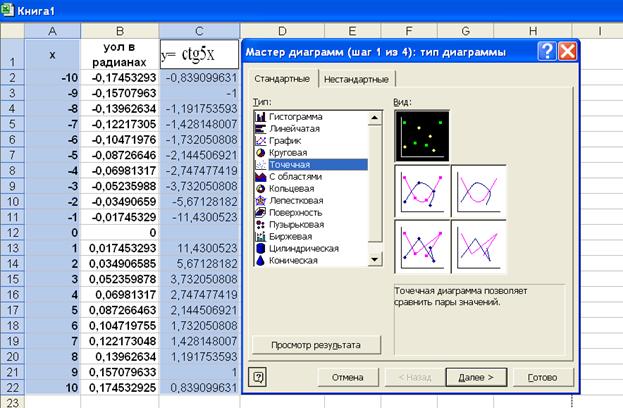623x408 pixels.
Task: Select the Круговая pie chart icon
Action: 261,153
